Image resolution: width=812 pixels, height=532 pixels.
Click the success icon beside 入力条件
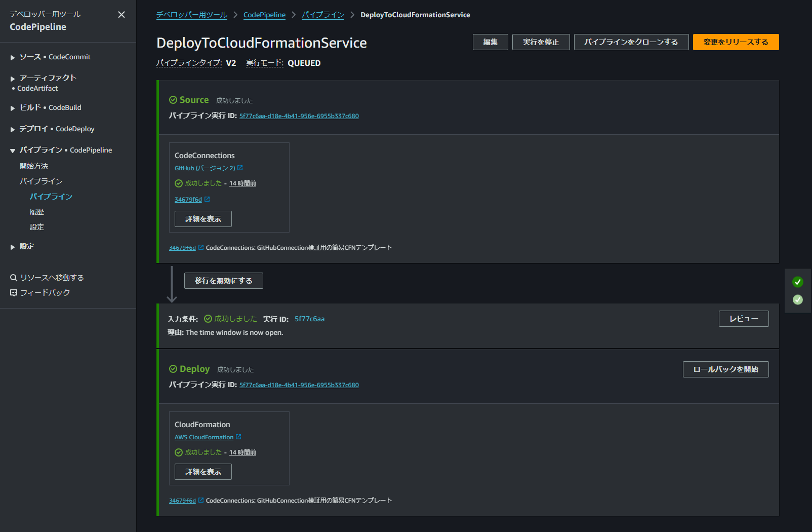208,319
